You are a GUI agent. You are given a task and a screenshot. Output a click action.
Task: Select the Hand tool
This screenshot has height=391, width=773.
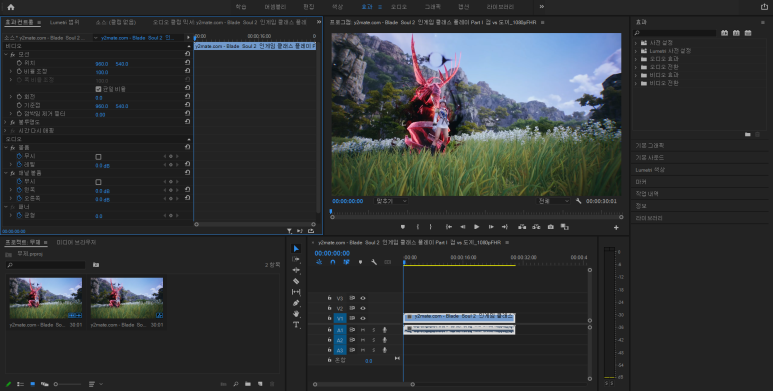(296, 314)
